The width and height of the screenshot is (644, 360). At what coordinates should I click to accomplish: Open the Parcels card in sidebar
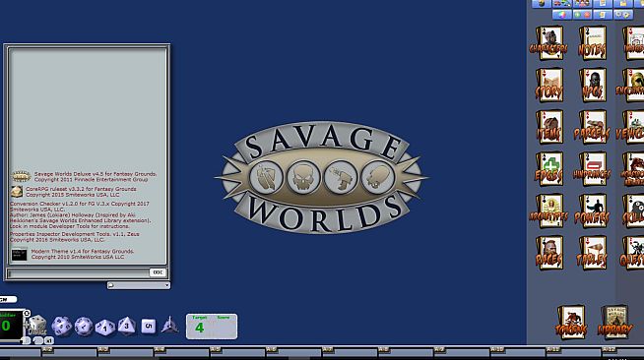pos(592,127)
